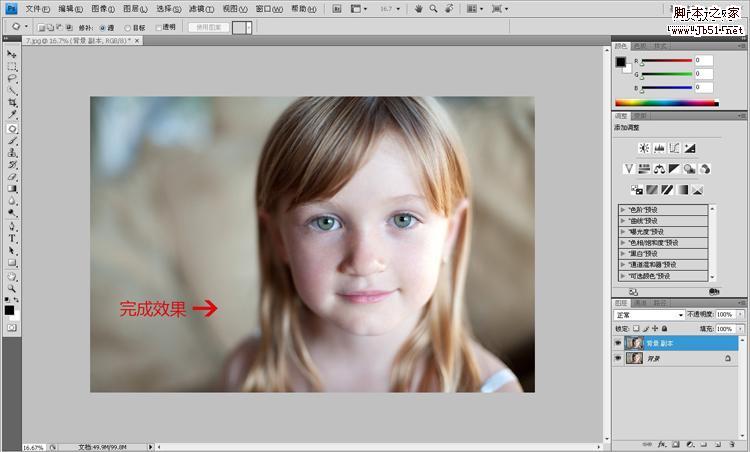Image resolution: width=750 pixels, height=452 pixels.
Task: Select the Rectangular Marquee tool
Action: tap(11, 66)
